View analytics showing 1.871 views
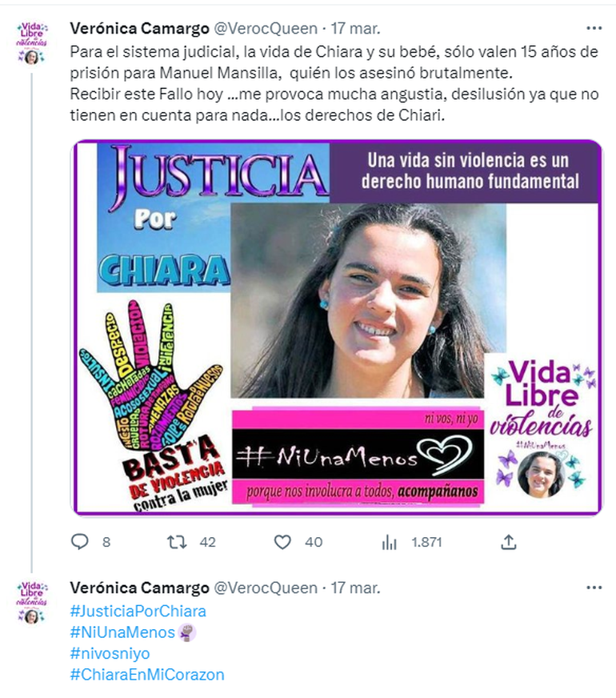 pyautogui.click(x=389, y=542)
